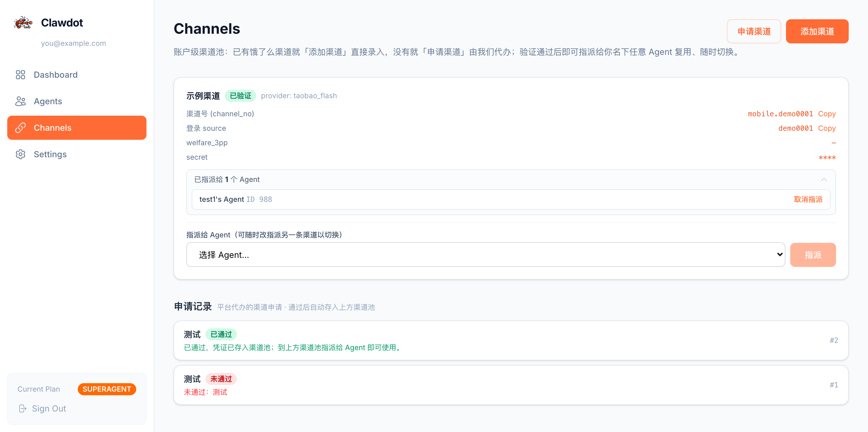Screen dimensions: 868x432
Task: Click the demo0001 source value
Action: (796, 128)
